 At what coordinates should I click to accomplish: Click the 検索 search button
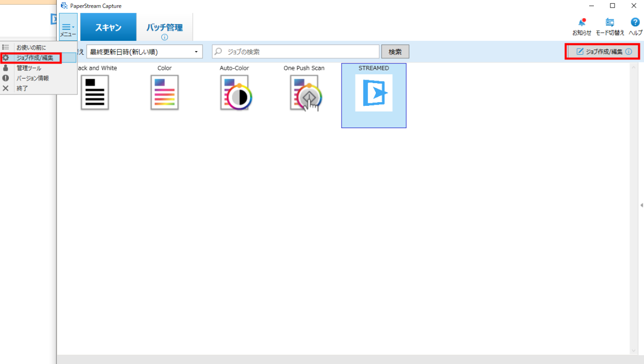395,52
